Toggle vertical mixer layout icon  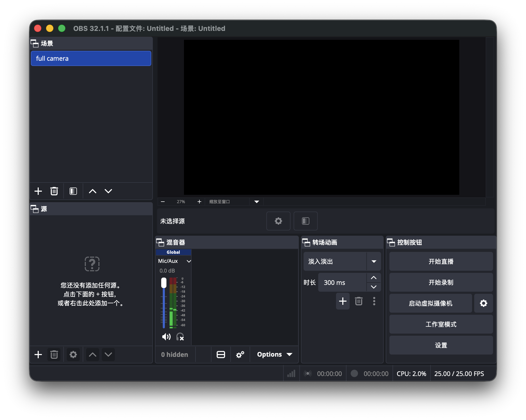pyautogui.click(x=221, y=354)
